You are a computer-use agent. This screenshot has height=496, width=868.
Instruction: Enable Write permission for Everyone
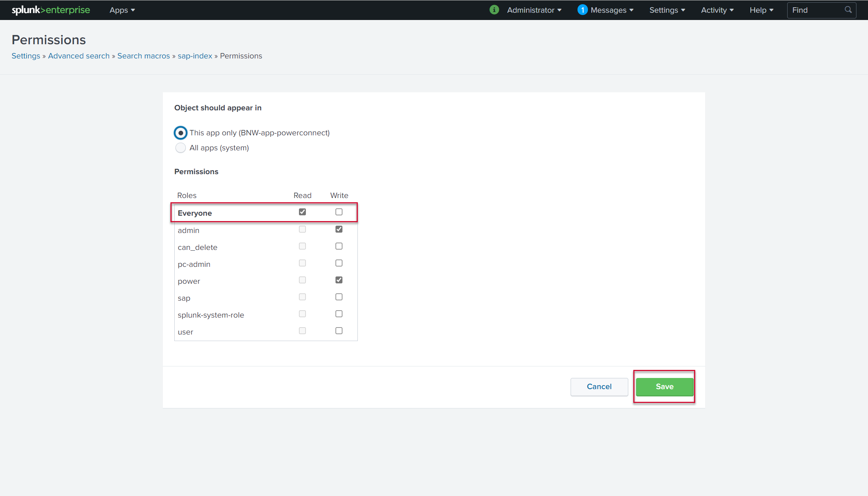point(339,212)
